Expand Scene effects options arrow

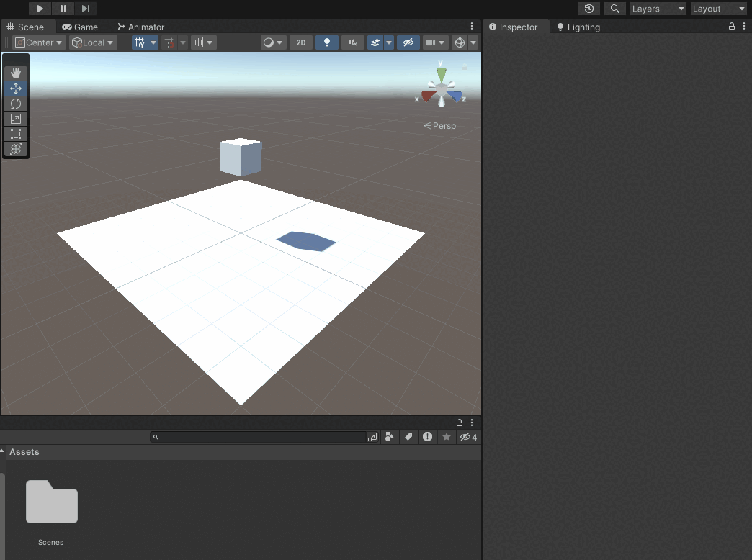click(389, 42)
